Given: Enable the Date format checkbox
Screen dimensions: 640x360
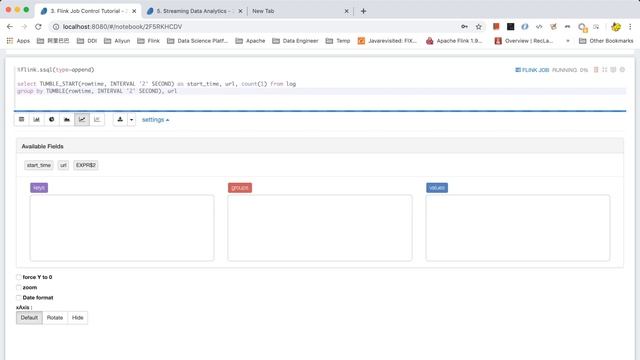Looking at the screenshot, I should (x=19, y=298).
